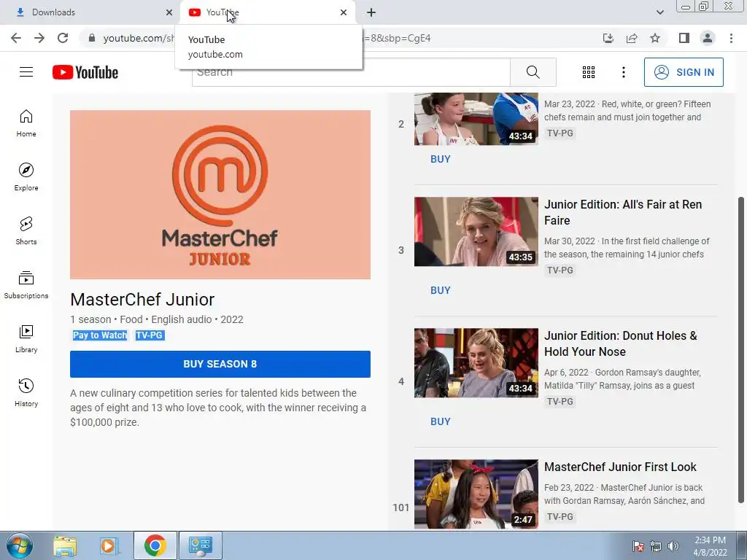Open title Junior Edition: All's Fair at Ren Faire
The height and width of the screenshot is (560, 747).
(623, 212)
